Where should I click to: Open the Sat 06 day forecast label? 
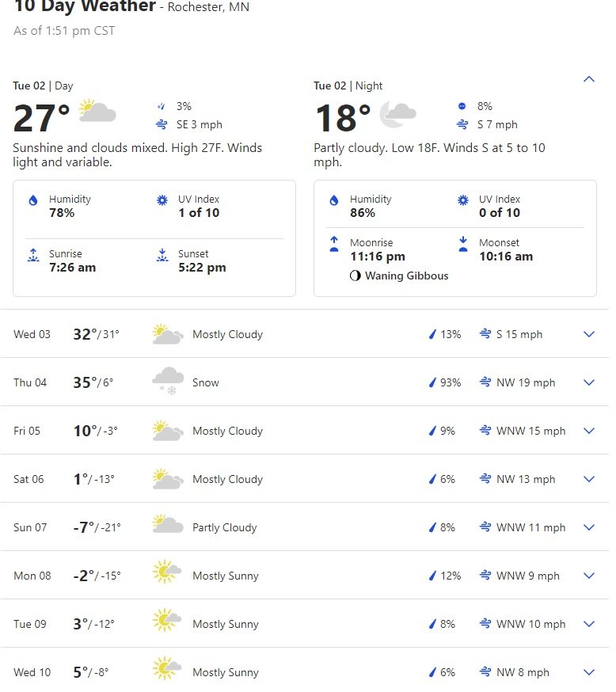coord(29,479)
